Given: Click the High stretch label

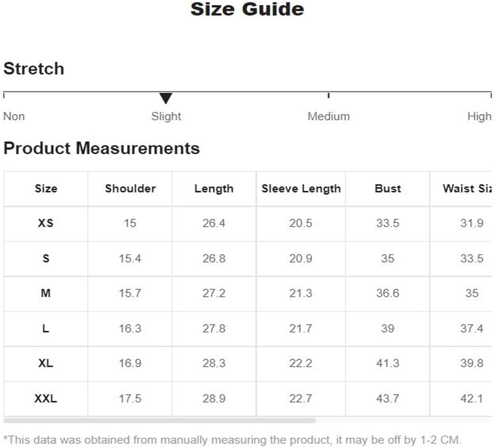Looking at the screenshot, I should [x=479, y=117].
